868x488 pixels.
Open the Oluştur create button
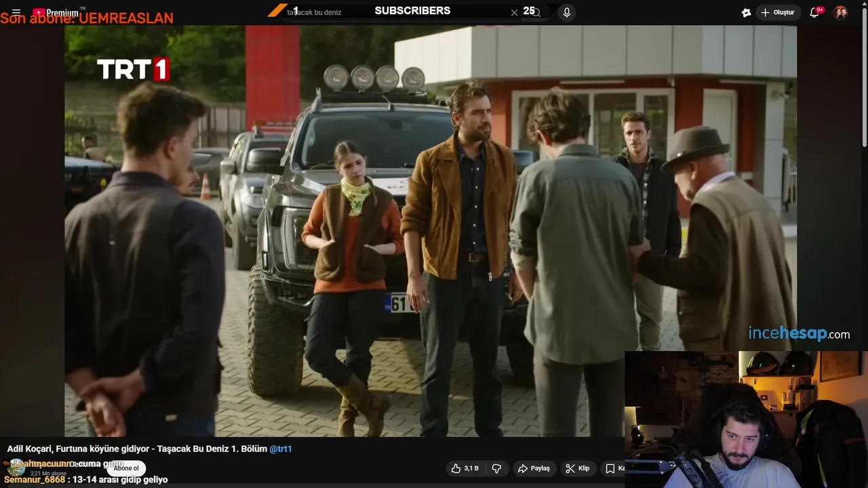click(x=778, y=12)
